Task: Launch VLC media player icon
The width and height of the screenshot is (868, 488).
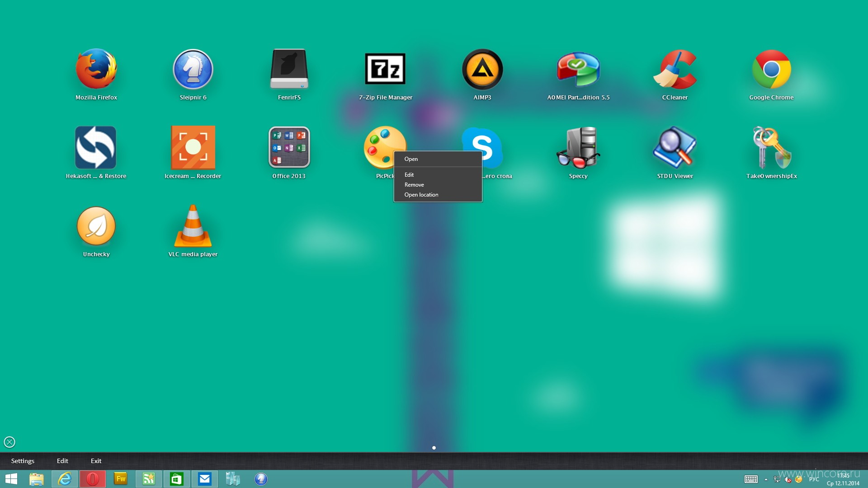Action: (x=193, y=225)
